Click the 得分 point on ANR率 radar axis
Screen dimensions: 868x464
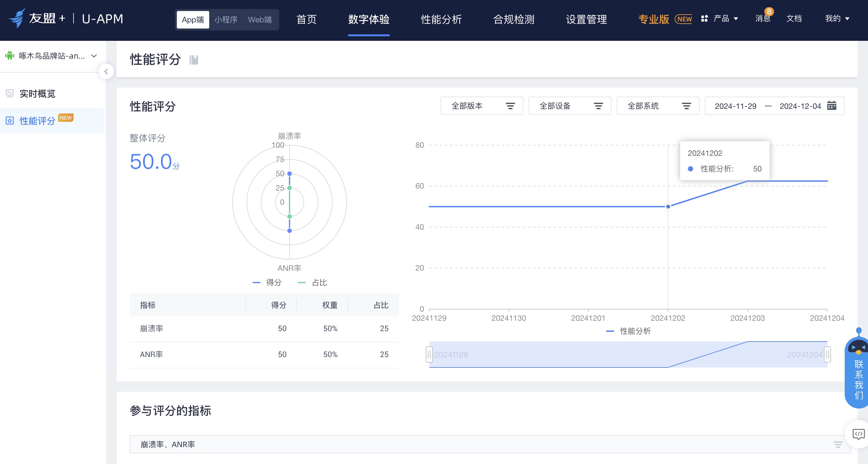290,231
